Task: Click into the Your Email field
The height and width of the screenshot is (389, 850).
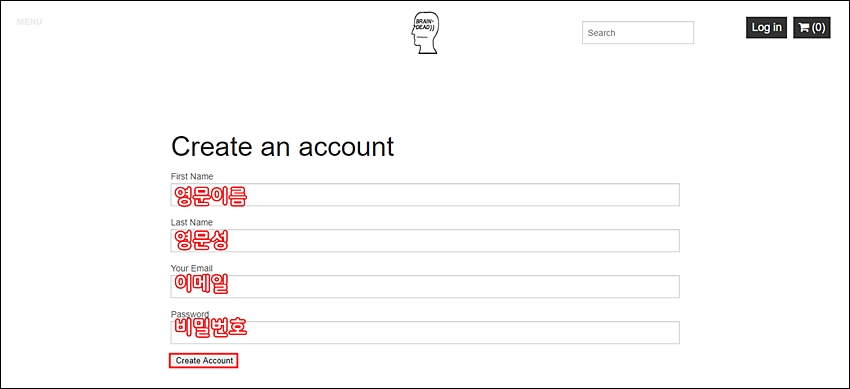Action: coord(424,287)
